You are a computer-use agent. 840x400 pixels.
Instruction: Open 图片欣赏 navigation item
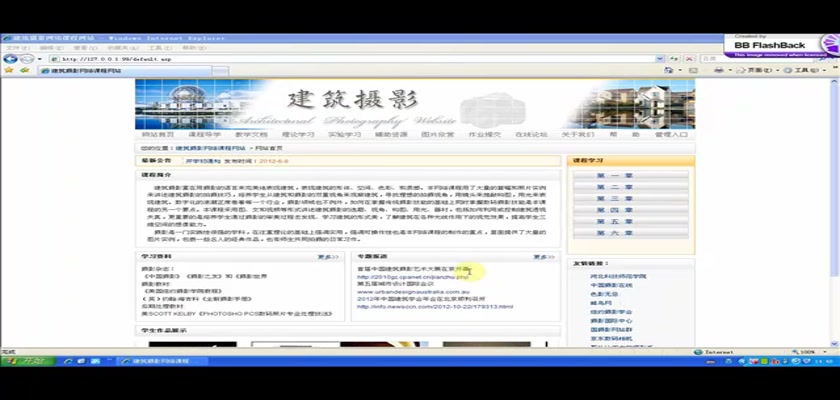click(x=438, y=134)
